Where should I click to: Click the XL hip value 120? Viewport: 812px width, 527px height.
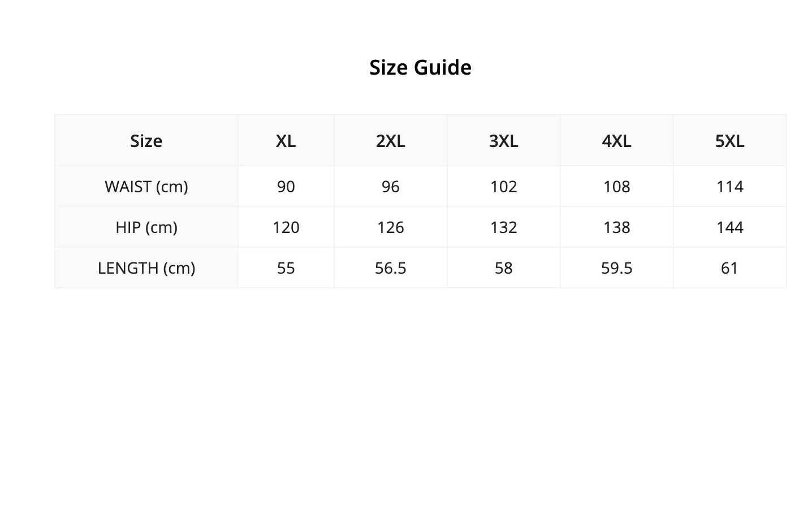coord(286,227)
